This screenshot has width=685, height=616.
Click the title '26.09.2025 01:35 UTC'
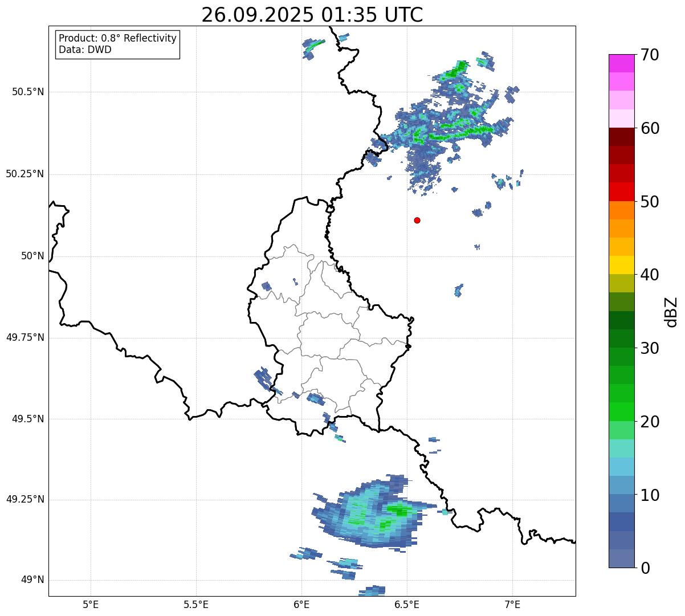(312, 15)
